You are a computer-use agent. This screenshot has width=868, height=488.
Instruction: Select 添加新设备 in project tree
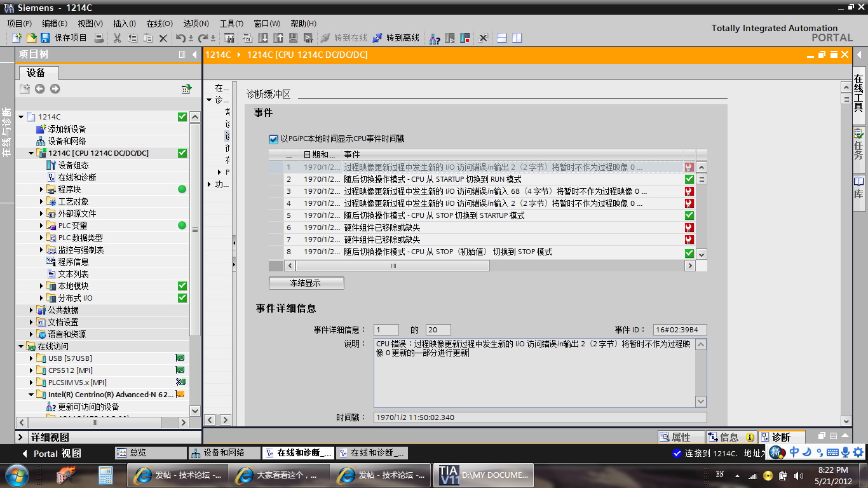(67, 129)
